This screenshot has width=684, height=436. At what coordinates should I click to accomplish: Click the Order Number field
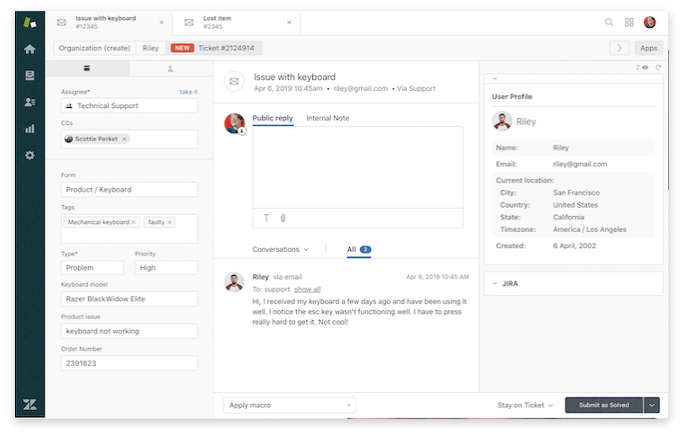[129, 363]
